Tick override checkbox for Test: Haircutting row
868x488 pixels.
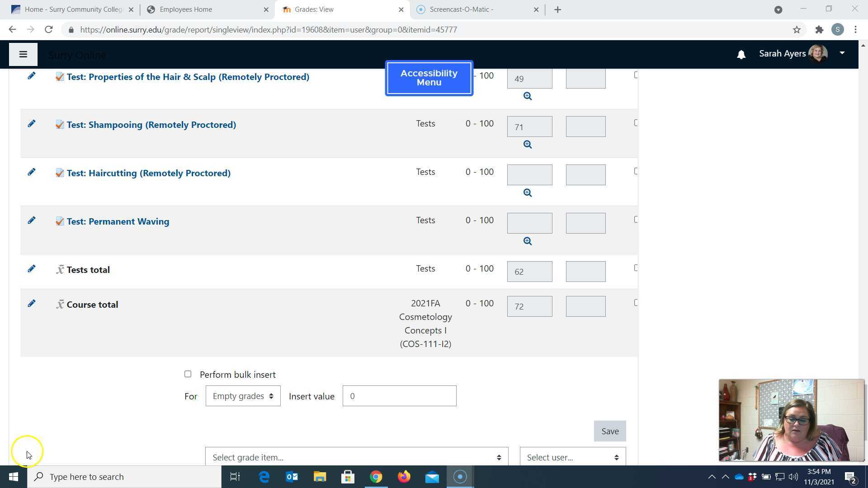point(636,171)
